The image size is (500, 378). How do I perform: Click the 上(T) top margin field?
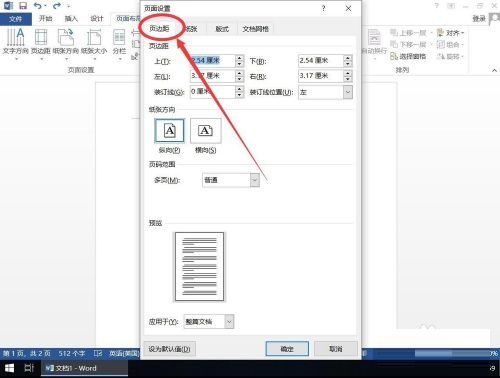click(212, 61)
